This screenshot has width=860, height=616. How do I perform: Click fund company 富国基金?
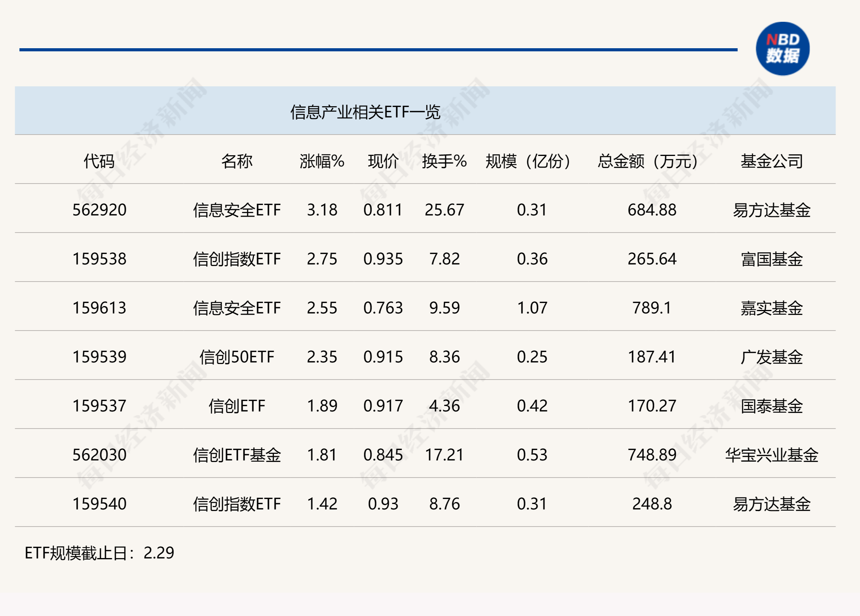coord(772,259)
